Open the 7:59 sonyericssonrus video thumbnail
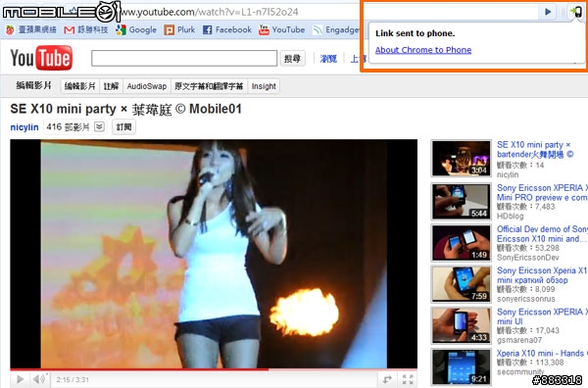The image size is (588, 388). 461,284
